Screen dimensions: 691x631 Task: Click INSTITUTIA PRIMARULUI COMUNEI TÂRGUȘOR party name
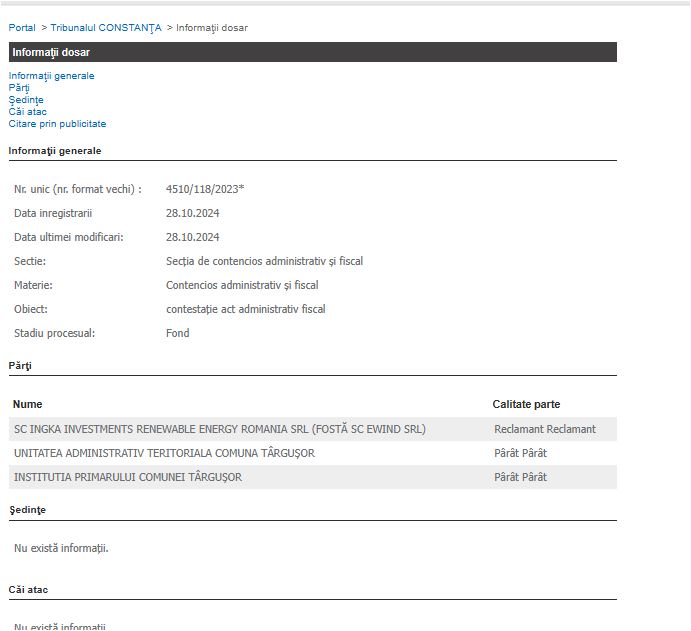128,477
